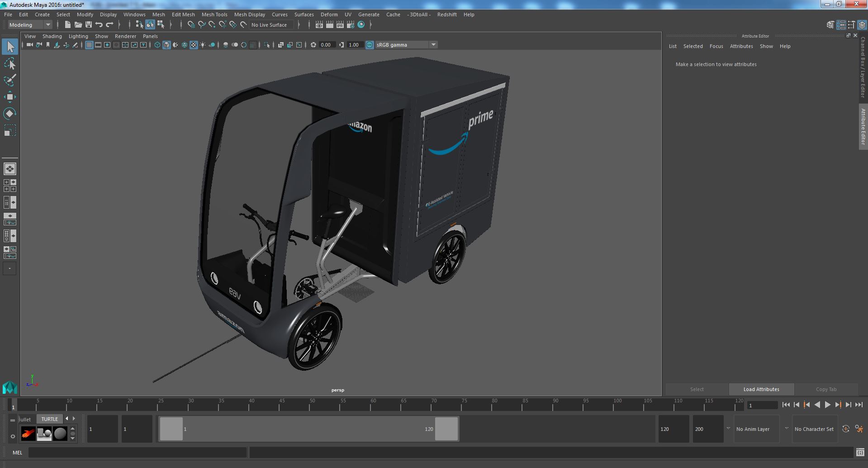This screenshot has height=468, width=868.
Task: Choose the Move tool
Action: [x=10, y=97]
